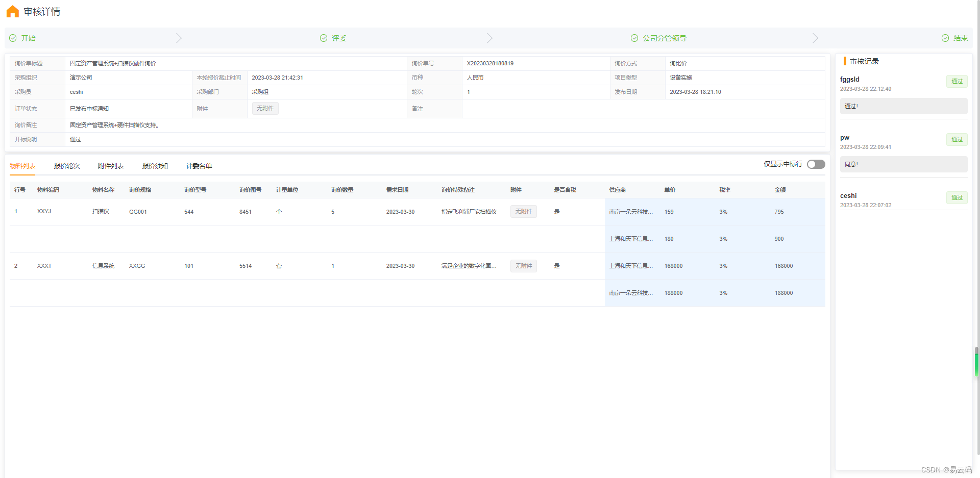Click the deadline value 2023-03-28 21:42:31

277,78
